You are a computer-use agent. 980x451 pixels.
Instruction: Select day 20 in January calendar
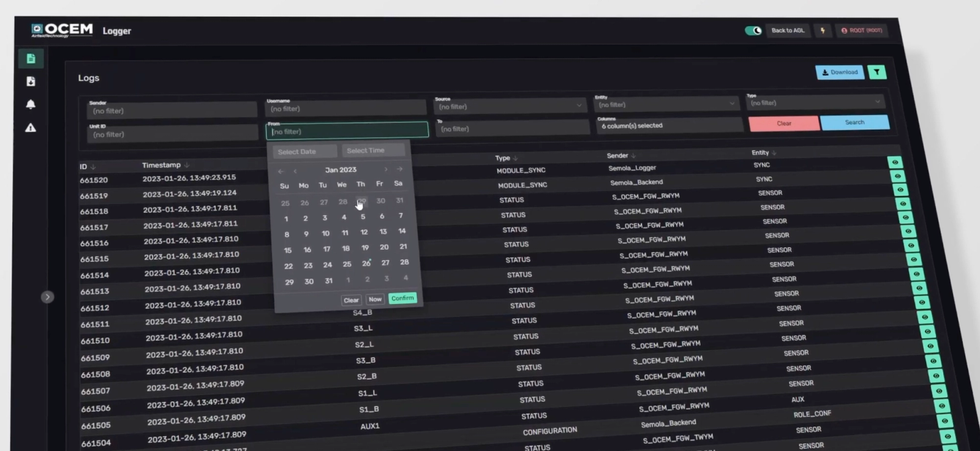tap(384, 247)
